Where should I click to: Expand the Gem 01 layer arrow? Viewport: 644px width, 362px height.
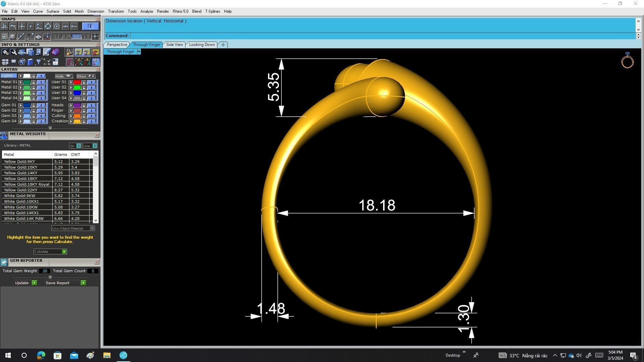click(x=20, y=105)
